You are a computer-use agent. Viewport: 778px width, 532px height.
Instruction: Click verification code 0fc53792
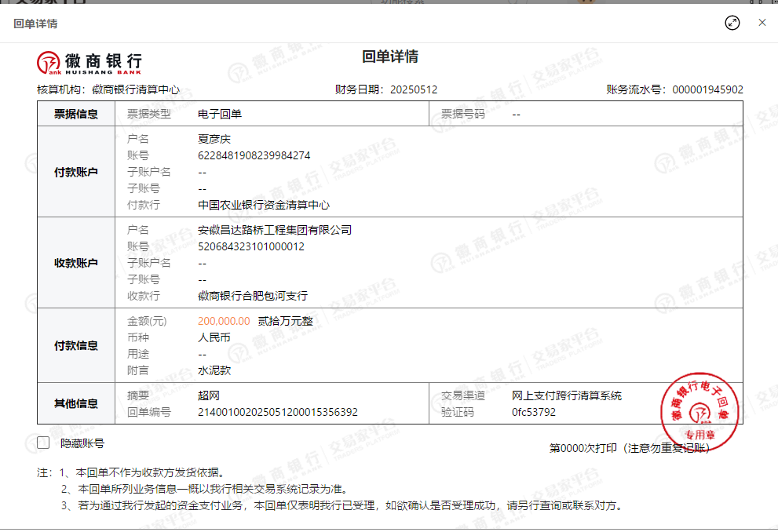pos(533,412)
